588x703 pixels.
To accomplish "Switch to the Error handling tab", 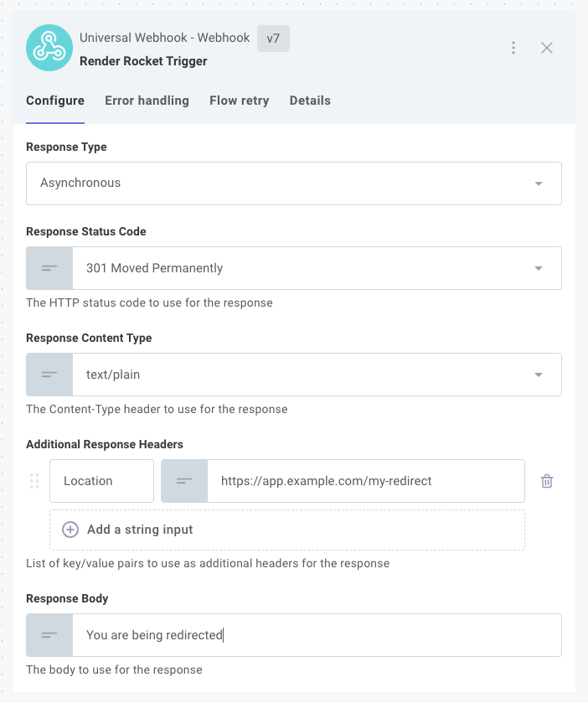I will click(147, 101).
